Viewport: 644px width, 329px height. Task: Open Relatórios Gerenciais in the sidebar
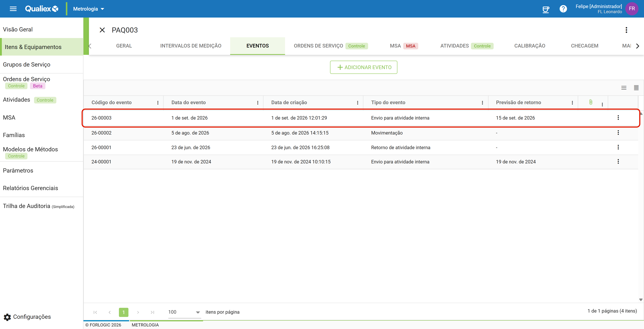click(42, 188)
